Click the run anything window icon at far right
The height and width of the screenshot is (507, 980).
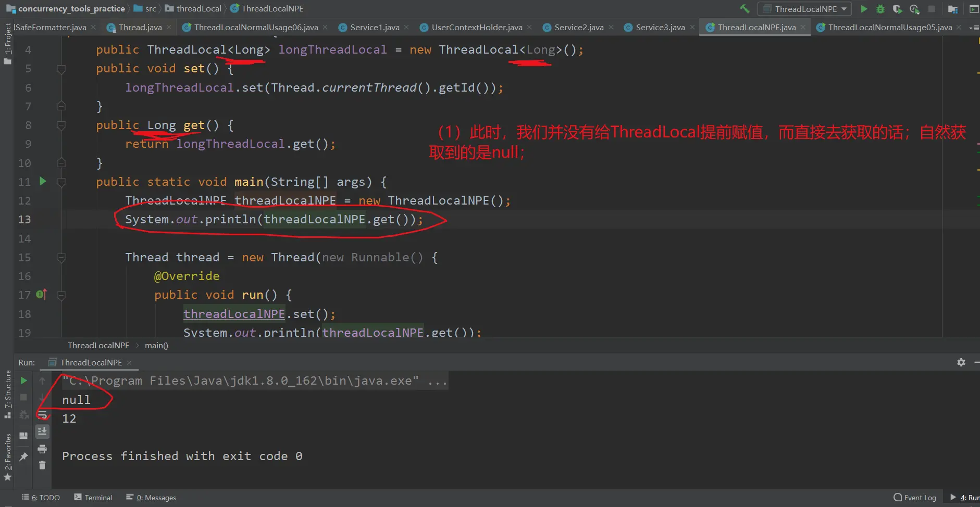pyautogui.click(x=973, y=9)
